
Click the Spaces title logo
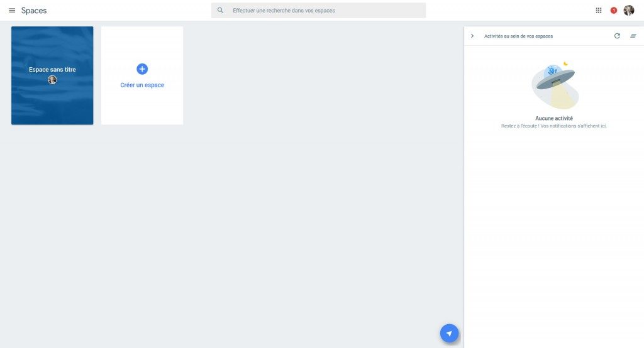point(34,11)
